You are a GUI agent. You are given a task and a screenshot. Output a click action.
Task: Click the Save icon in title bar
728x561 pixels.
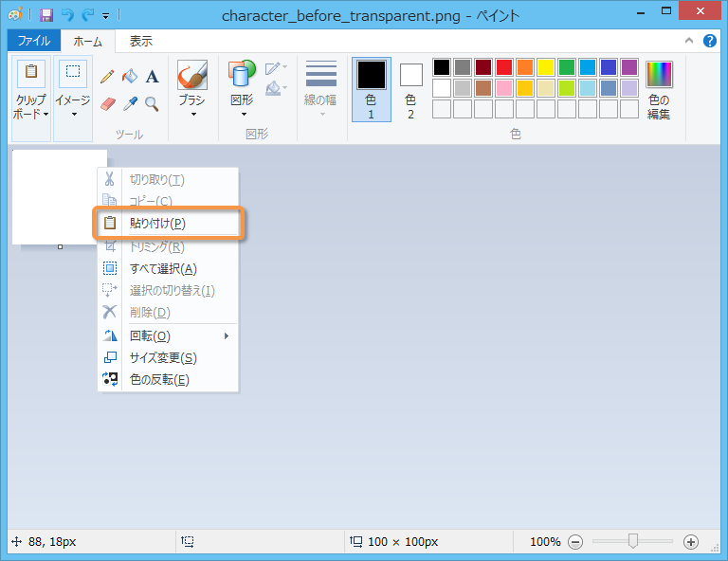tap(45, 15)
